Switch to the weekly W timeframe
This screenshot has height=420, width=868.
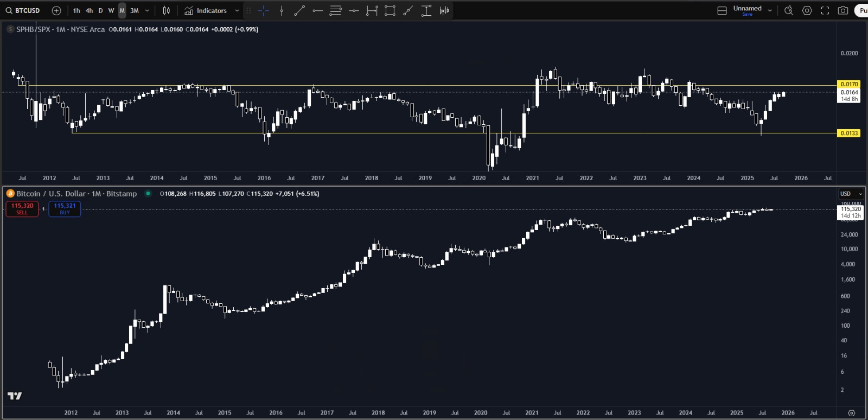click(111, 10)
